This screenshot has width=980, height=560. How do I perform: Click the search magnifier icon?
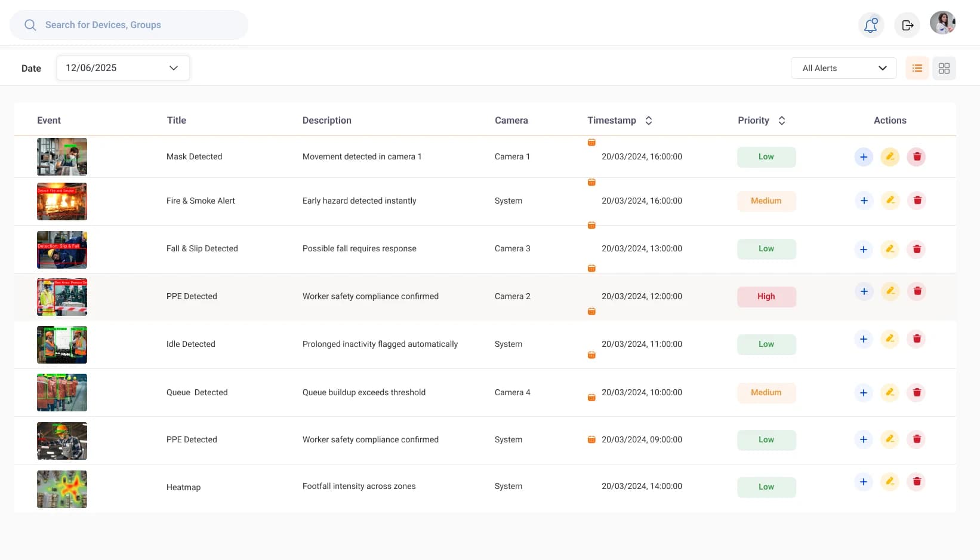30,24
